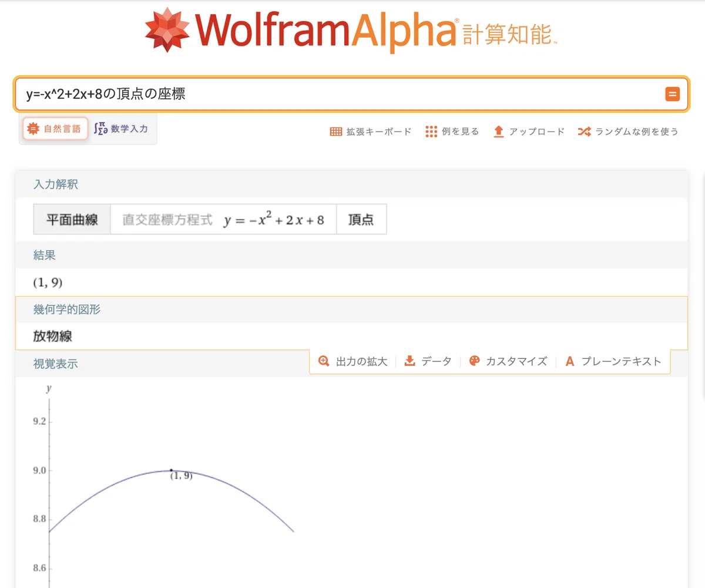
Task: Switch to 数学入力 mode
Action: pyautogui.click(x=122, y=129)
